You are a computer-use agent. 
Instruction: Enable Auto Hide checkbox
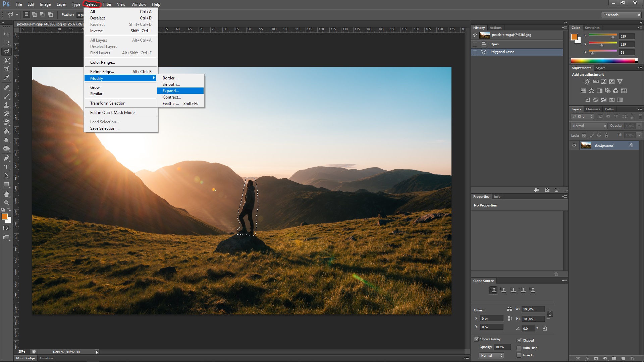click(x=519, y=347)
